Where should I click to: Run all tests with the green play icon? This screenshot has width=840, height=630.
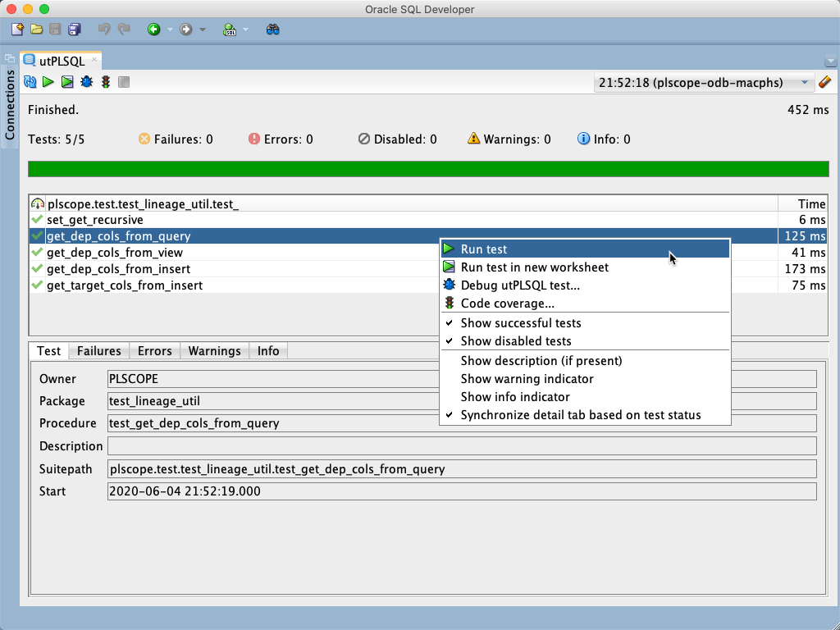tap(48, 82)
